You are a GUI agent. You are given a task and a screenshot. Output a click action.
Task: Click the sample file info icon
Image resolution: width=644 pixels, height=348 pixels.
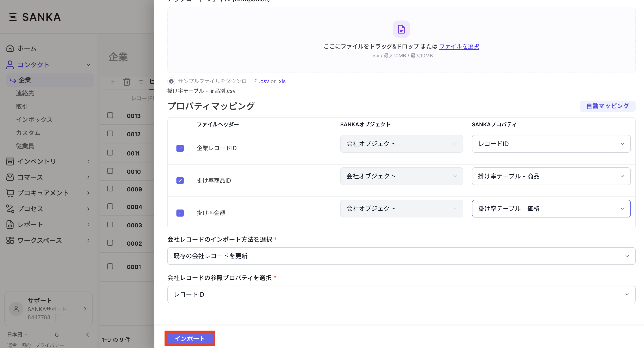171,81
